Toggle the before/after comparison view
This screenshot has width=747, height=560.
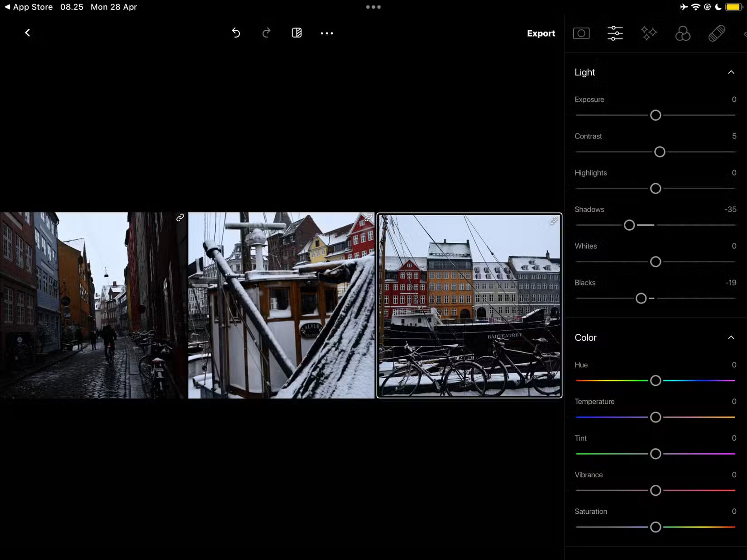[x=297, y=33]
